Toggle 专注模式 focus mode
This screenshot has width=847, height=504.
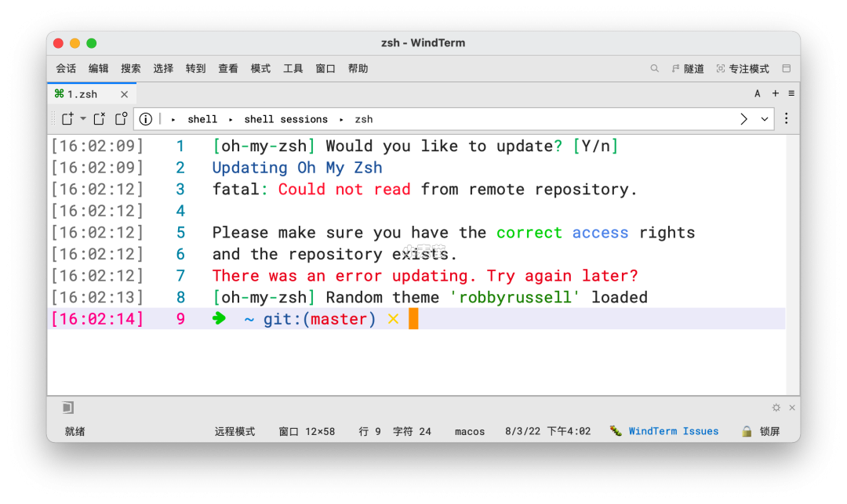[x=743, y=69]
